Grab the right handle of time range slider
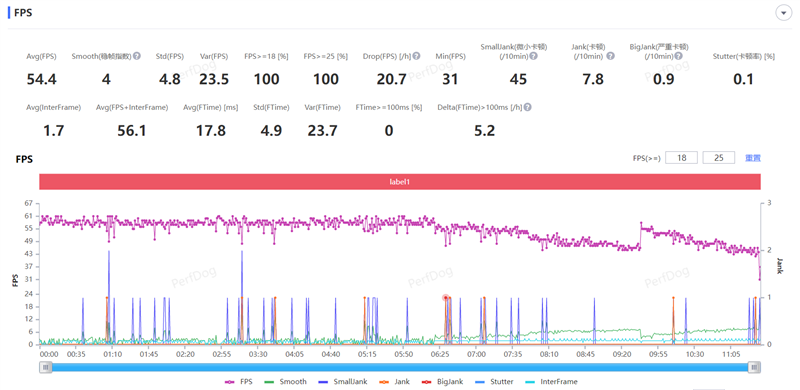This screenshot has width=800, height=390. (x=755, y=367)
